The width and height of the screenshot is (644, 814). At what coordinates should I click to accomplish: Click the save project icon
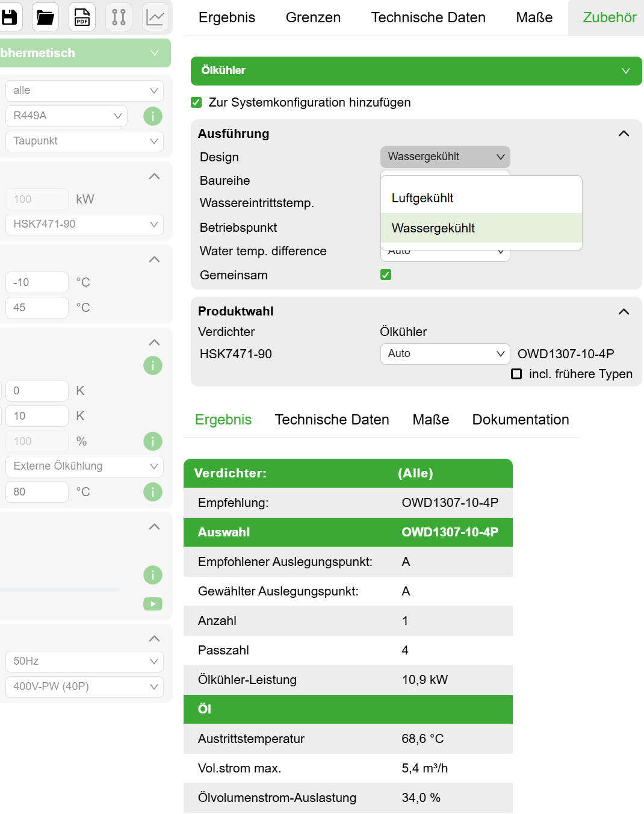[x=10, y=17]
